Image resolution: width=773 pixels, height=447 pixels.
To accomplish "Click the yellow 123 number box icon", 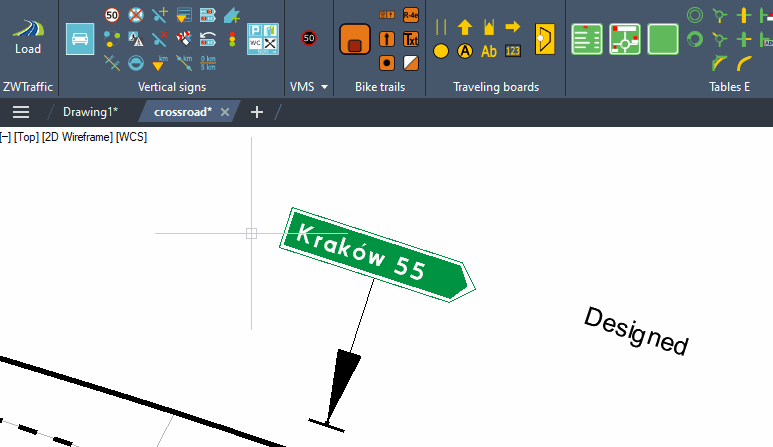I will coord(513,51).
